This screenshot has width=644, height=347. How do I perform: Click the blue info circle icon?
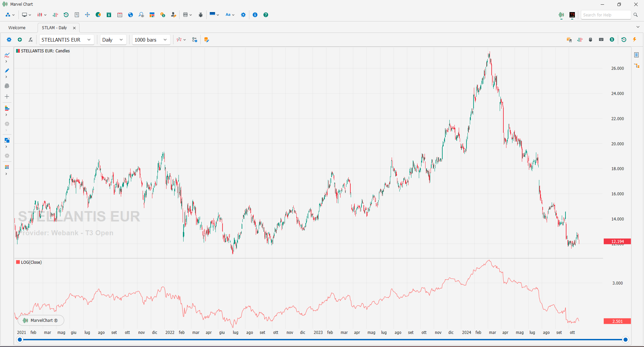click(255, 15)
